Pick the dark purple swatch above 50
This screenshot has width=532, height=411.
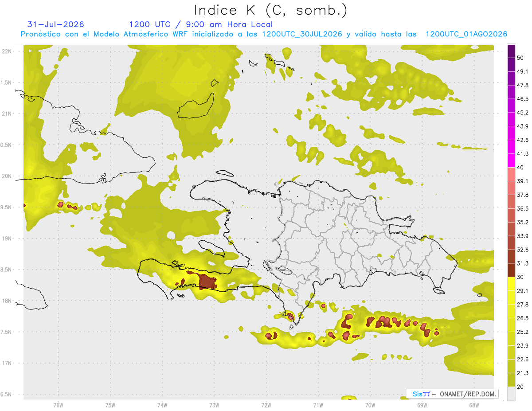[x=511, y=51]
